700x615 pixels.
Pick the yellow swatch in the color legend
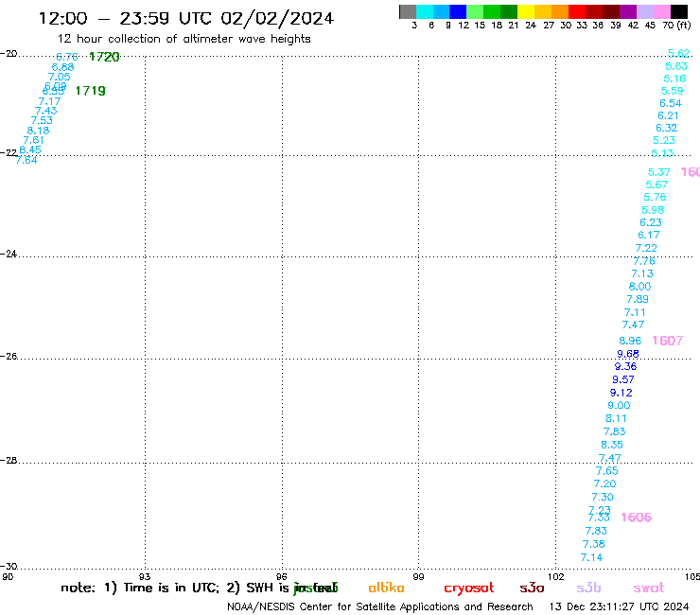526,11
